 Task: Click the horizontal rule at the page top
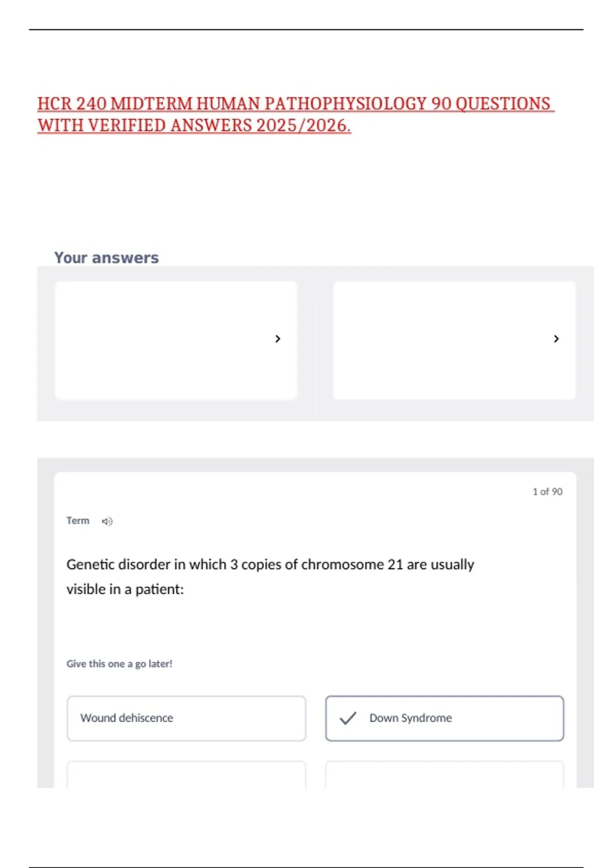(x=306, y=30)
